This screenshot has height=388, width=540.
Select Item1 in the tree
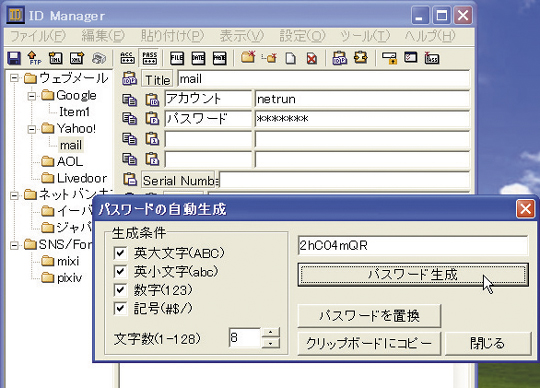tap(75, 112)
